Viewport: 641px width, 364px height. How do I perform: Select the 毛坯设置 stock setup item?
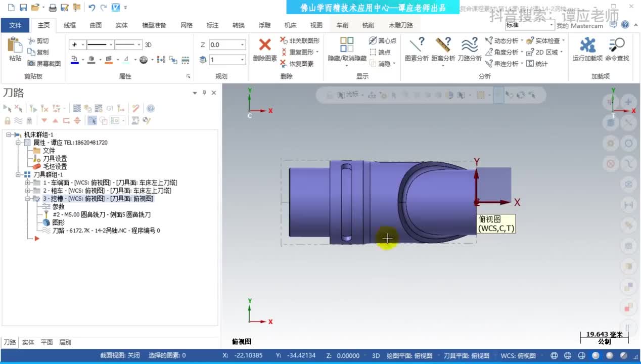[55, 166]
